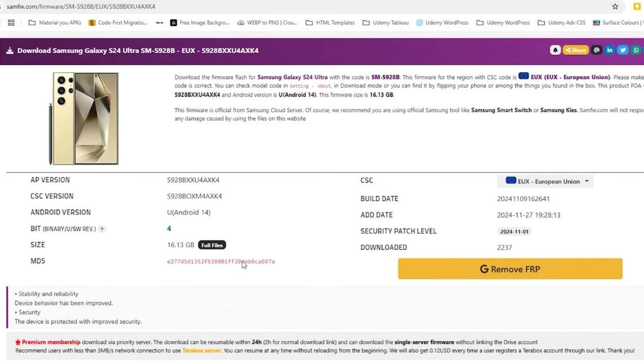Open Udemy Adv CSS bookmark folder
The image size is (644, 363).
[x=562, y=23]
